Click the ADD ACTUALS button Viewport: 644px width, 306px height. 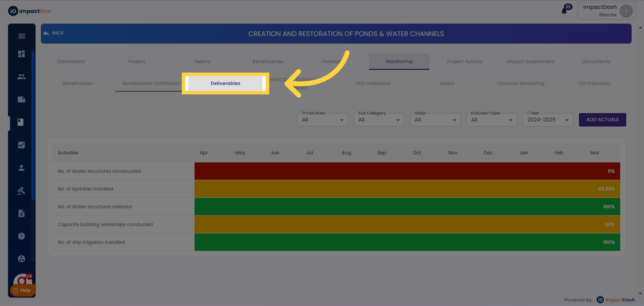[x=602, y=120]
